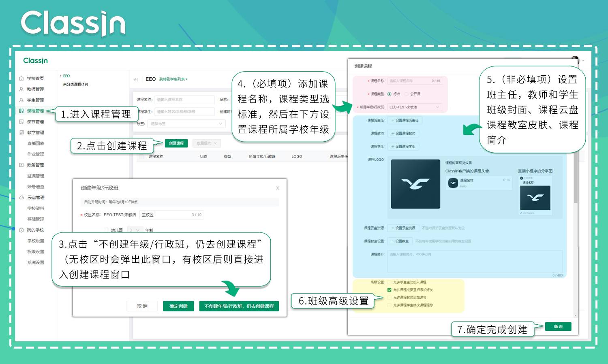Click the 学生管理 icon in sidebar
This screenshot has height=364, width=608.
(21, 100)
